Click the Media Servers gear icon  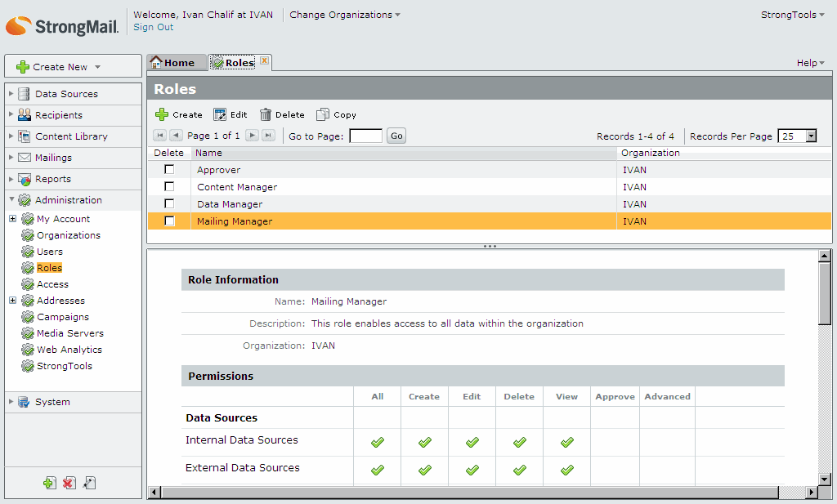tap(28, 333)
